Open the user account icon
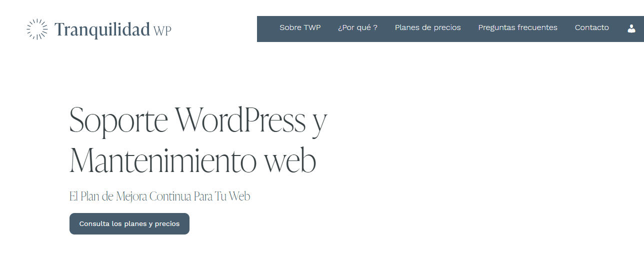This screenshot has height=268, width=644. (x=631, y=28)
